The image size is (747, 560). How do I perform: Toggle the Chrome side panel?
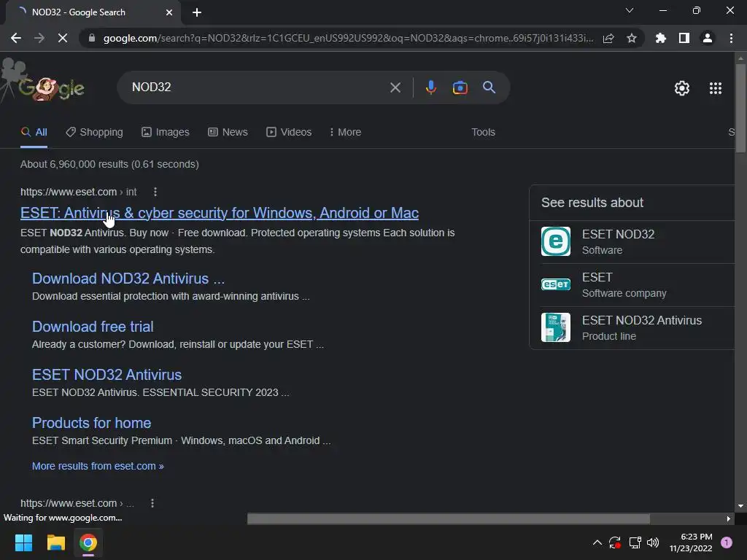pos(684,38)
